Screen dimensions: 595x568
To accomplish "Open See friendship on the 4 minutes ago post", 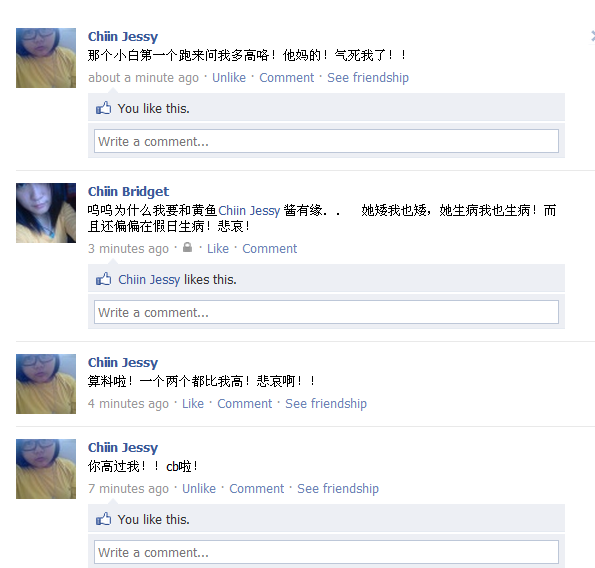I will point(326,404).
